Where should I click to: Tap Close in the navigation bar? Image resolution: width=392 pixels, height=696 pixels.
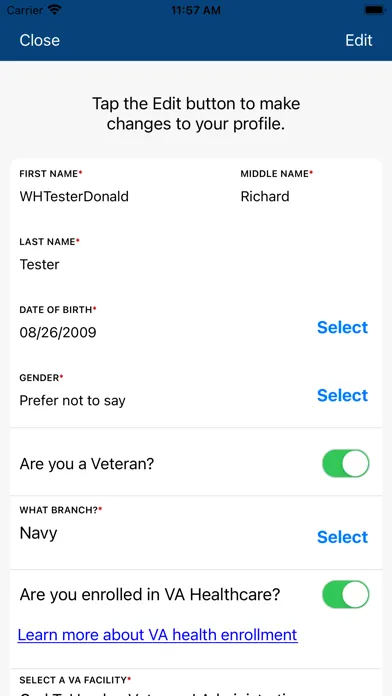[40, 40]
